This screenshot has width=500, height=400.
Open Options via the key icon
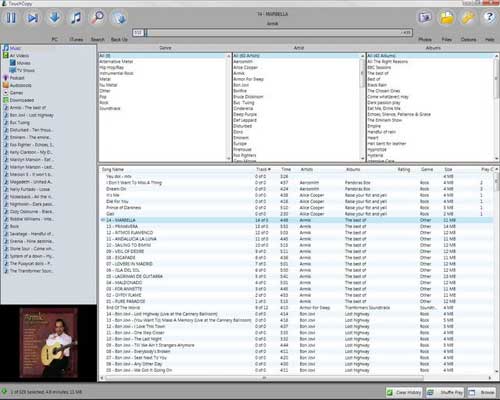[468, 17]
